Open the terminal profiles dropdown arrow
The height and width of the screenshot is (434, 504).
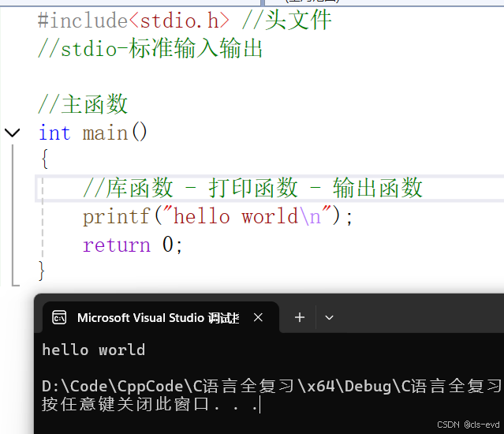(329, 318)
